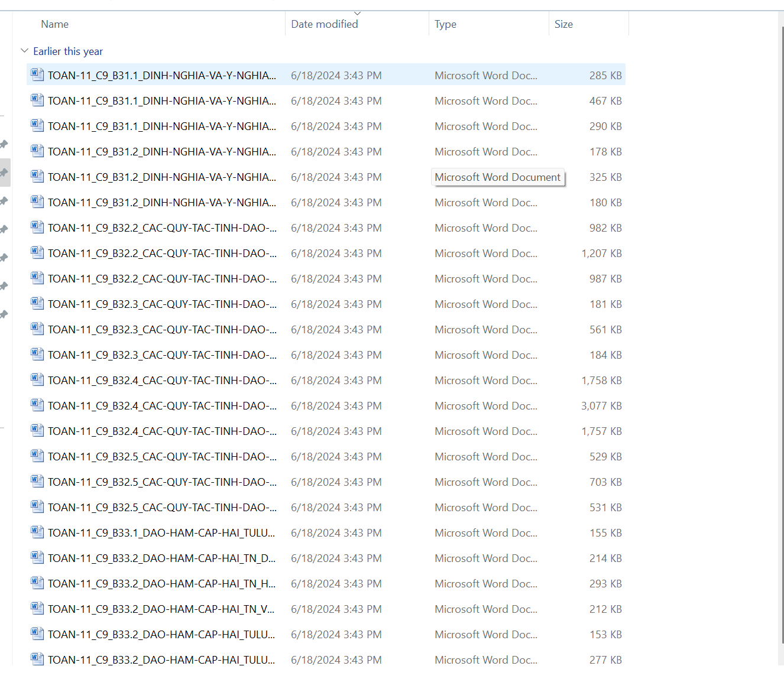Select file name TOAN-11_C9_B32.2 sized 1,207 KB
The image size is (784, 679).
[x=162, y=254]
